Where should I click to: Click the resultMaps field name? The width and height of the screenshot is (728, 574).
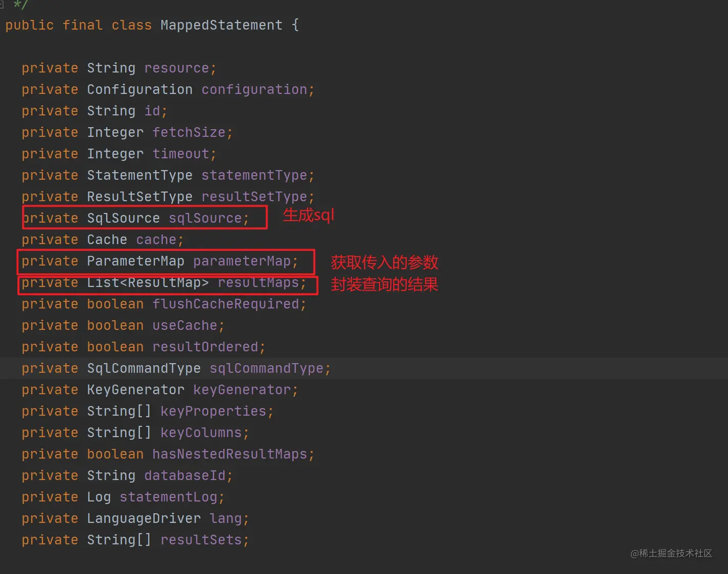(x=259, y=282)
